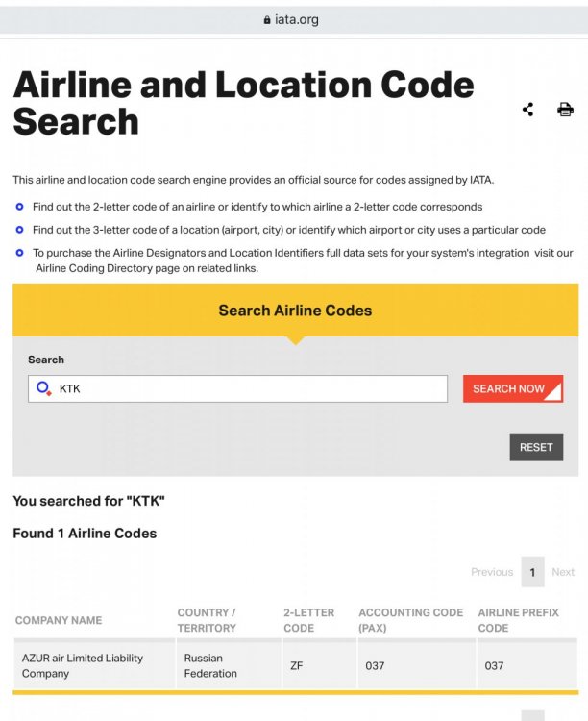The height and width of the screenshot is (721, 588).
Task: Click the 2-LETTER CODE column header
Action: 309,620
